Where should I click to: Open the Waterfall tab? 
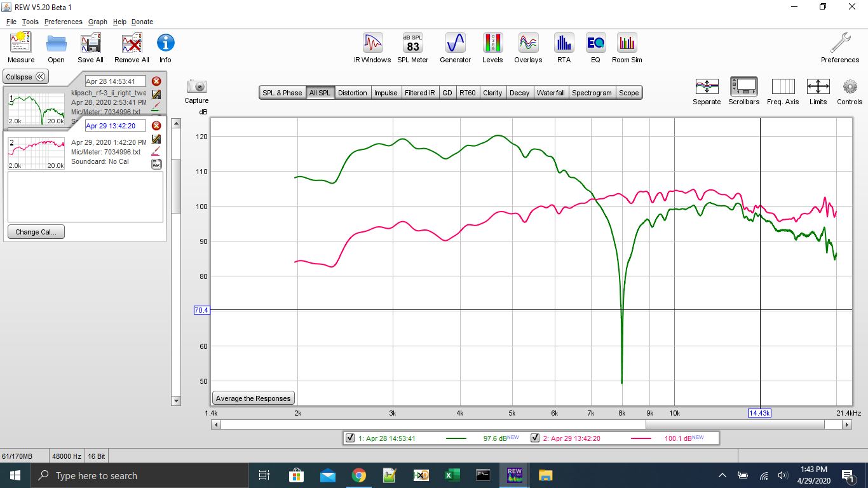pos(550,93)
